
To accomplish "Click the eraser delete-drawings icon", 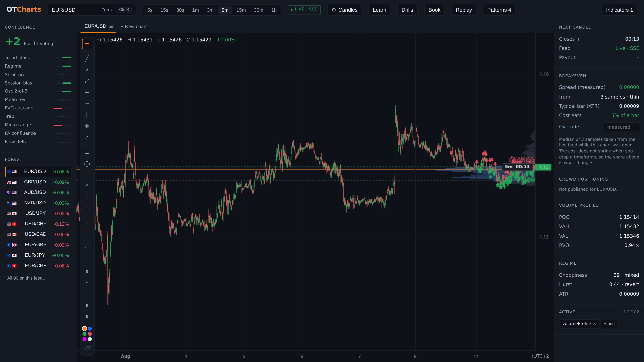I will [x=88, y=349].
